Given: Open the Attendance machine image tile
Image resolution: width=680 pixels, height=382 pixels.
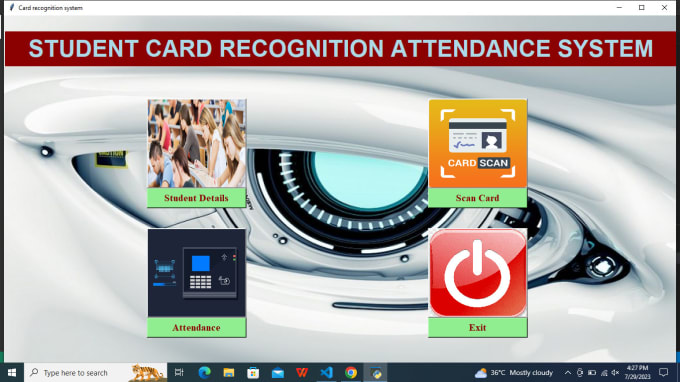Looking at the screenshot, I should 196,273.
